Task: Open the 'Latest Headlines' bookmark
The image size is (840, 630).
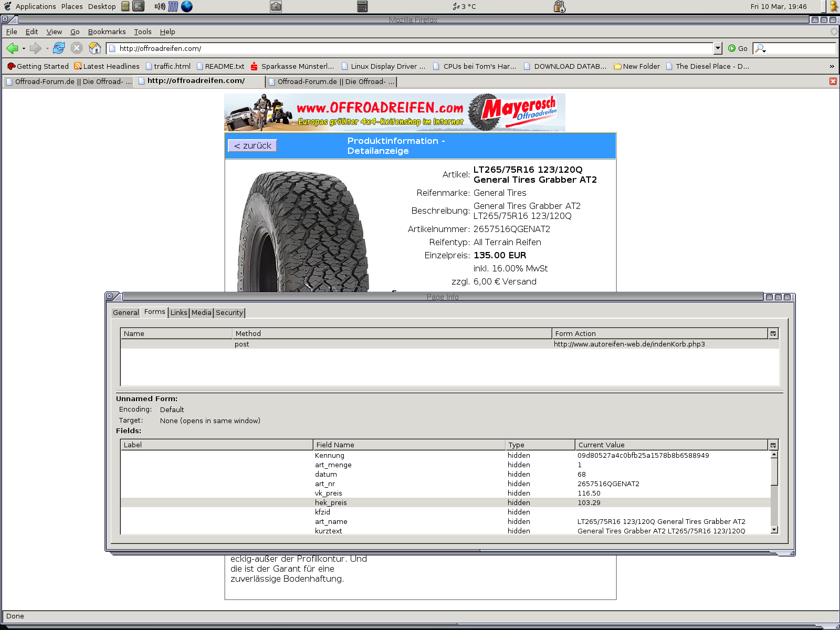Action: [x=107, y=66]
